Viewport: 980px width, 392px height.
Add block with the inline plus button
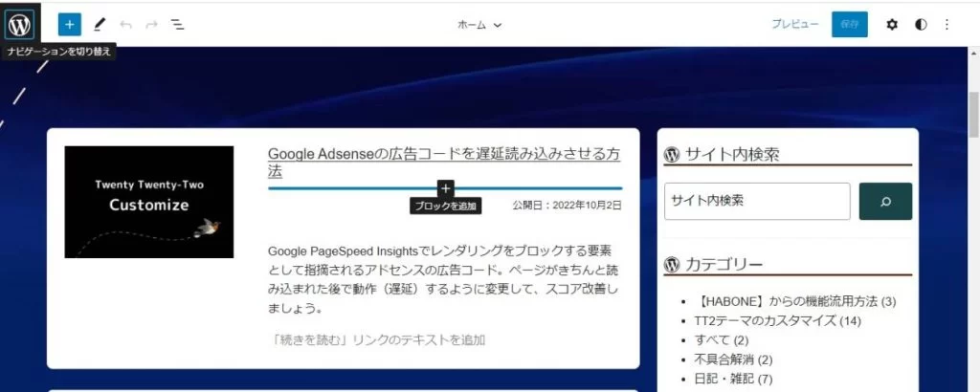click(445, 188)
